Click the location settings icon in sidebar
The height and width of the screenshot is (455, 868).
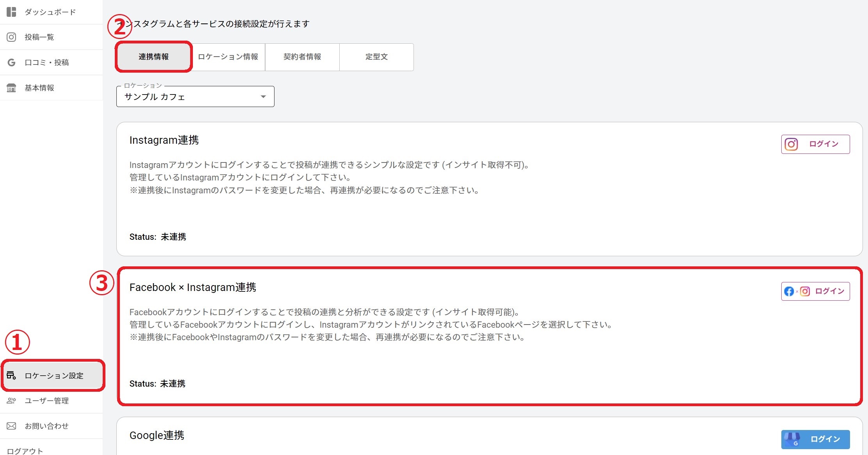click(x=11, y=376)
